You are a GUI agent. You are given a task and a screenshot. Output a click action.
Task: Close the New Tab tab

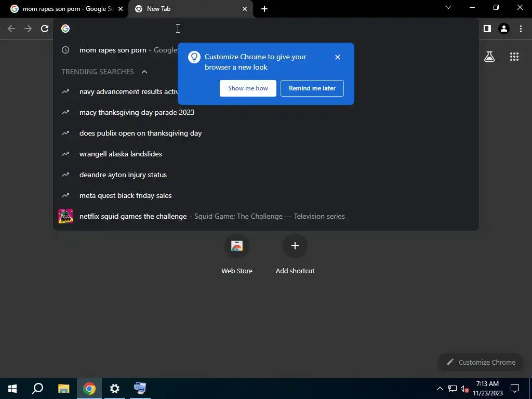click(x=245, y=9)
